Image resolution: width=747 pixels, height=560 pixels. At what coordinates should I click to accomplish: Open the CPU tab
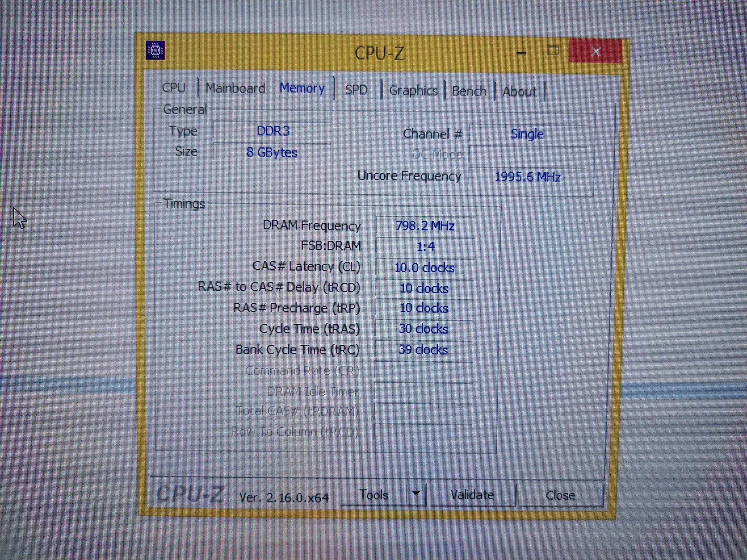pyautogui.click(x=174, y=88)
